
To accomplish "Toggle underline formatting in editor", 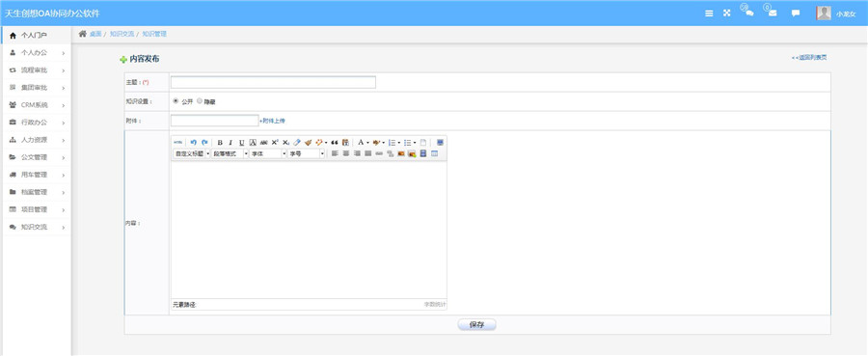I will (x=242, y=143).
